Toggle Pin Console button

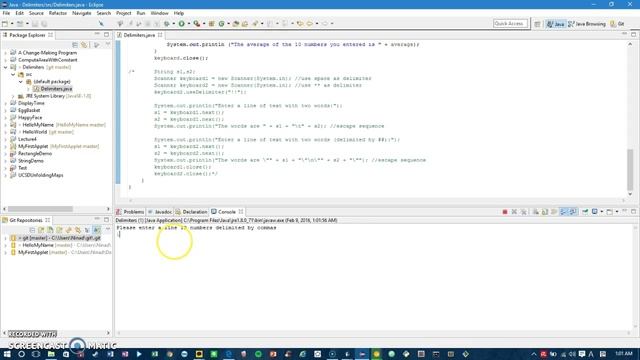[x=585, y=212]
